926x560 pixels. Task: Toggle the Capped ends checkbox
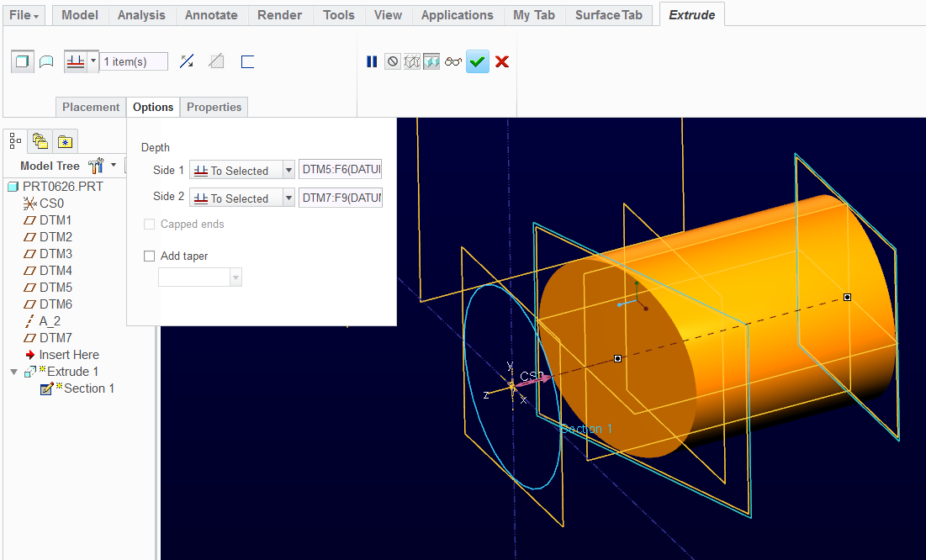click(149, 224)
